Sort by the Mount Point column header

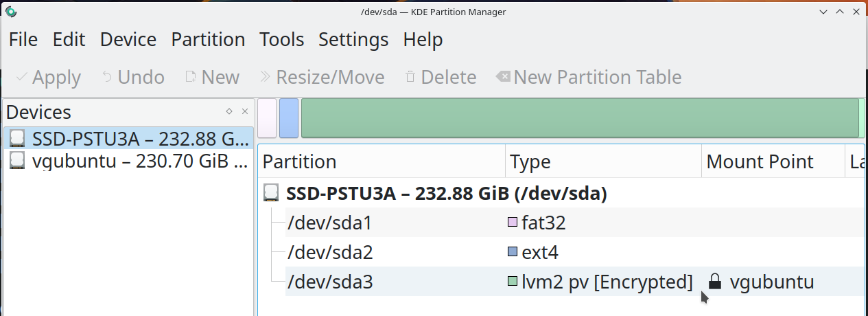(x=760, y=162)
